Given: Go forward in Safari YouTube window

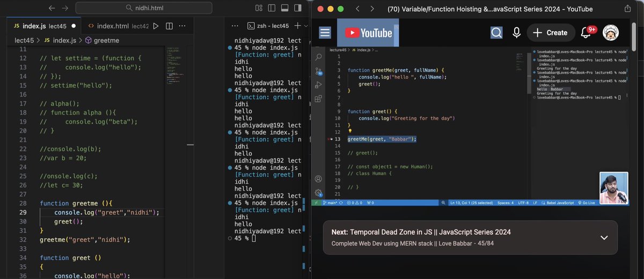Looking at the screenshot, I should [x=372, y=9].
